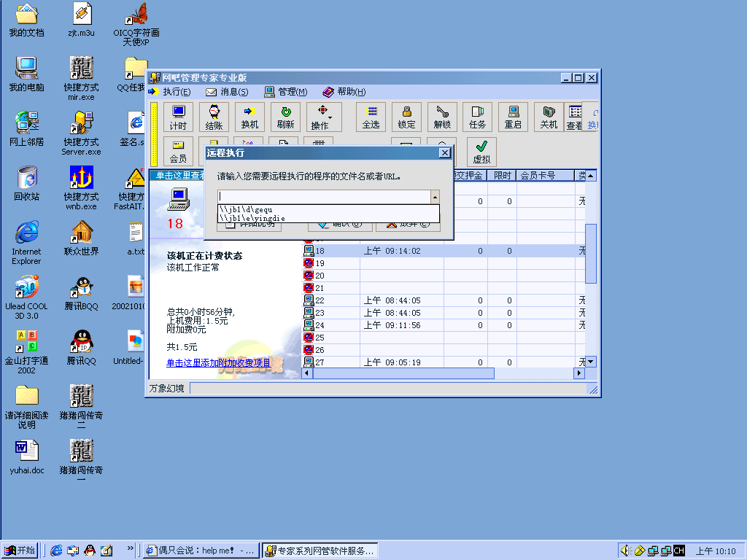Screen dimensions: 747x560
Task: Click the 全选 (select all) toolbar icon
Action: click(371, 117)
